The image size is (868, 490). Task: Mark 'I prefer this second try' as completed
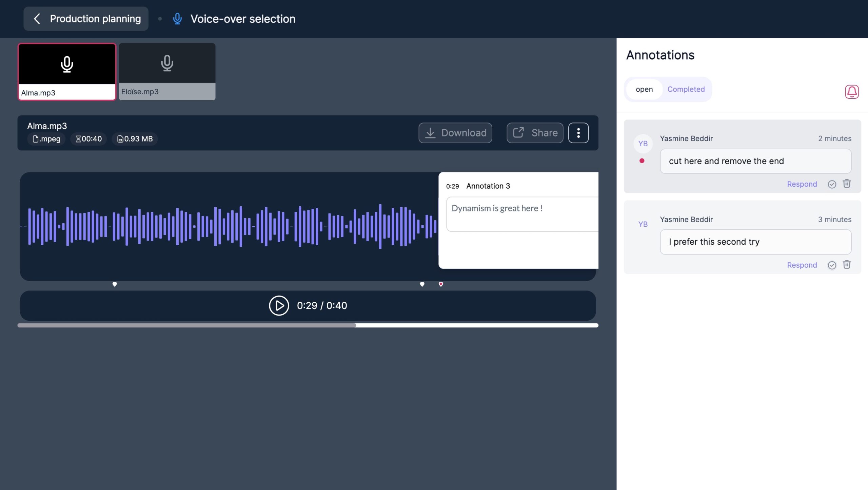click(x=832, y=265)
